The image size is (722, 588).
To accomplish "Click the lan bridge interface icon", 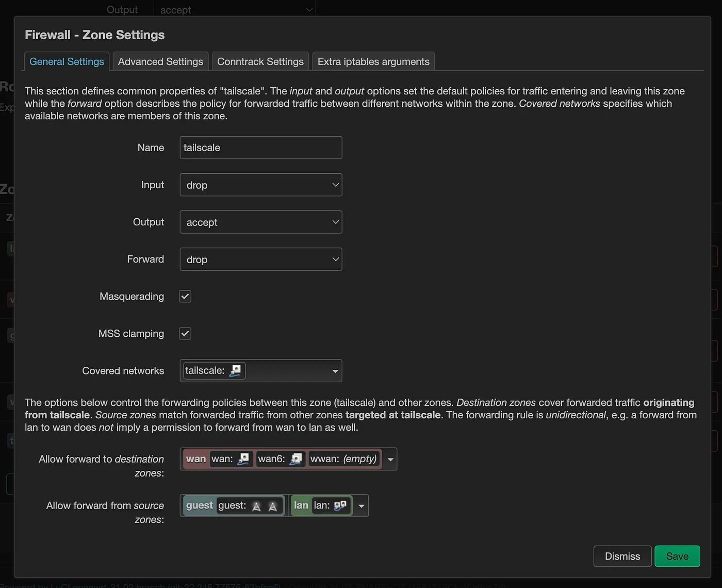I will [340, 505].
